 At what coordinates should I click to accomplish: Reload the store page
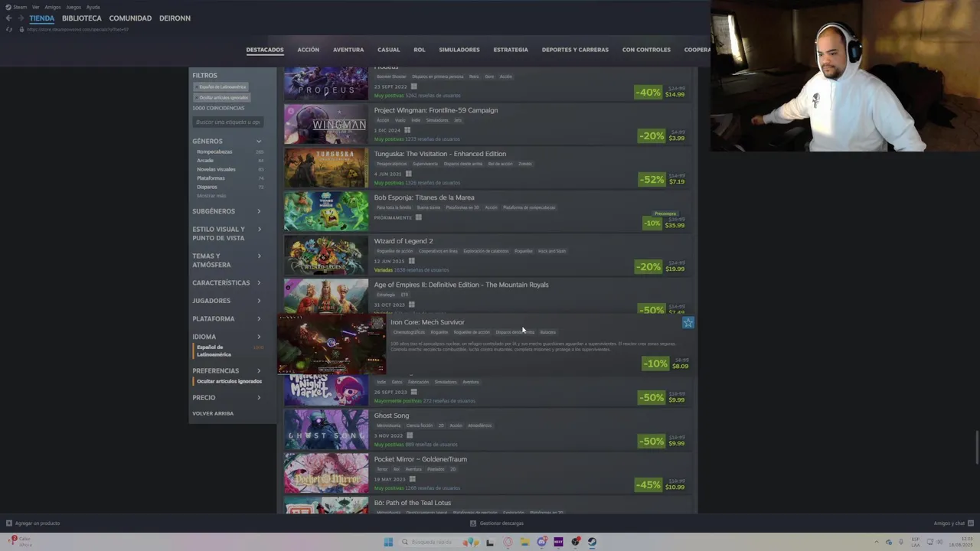tap(8, 29)
